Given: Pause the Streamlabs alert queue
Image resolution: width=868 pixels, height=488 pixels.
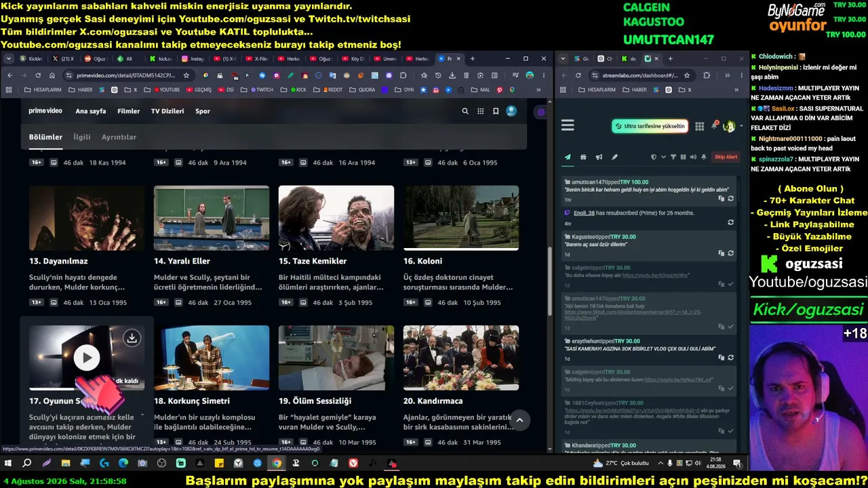Looking at the screenshot, I should point(683,157).
